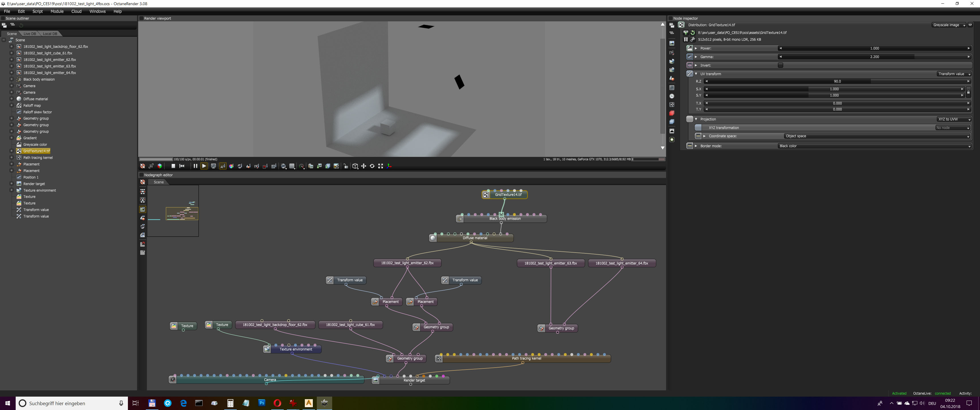The height and width of the screenshot is (410, 980).
Task: Toggle the auto focus picker (AF) tool
Action: 223,166
